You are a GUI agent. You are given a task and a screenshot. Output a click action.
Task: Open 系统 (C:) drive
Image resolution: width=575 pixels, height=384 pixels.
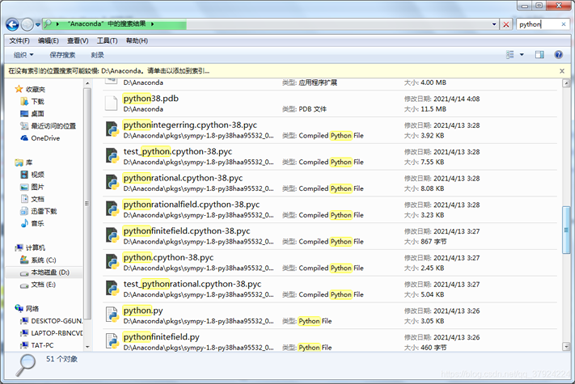pyautogui.click(x=38, y=260)
